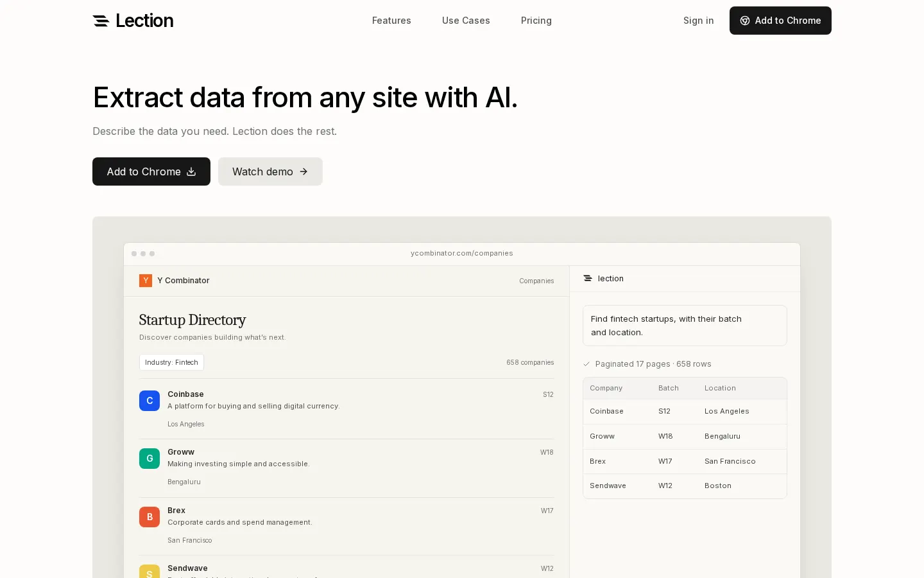
Task: Click the checkmark next to Paginated 17 pages
Action: pos(586,364)
